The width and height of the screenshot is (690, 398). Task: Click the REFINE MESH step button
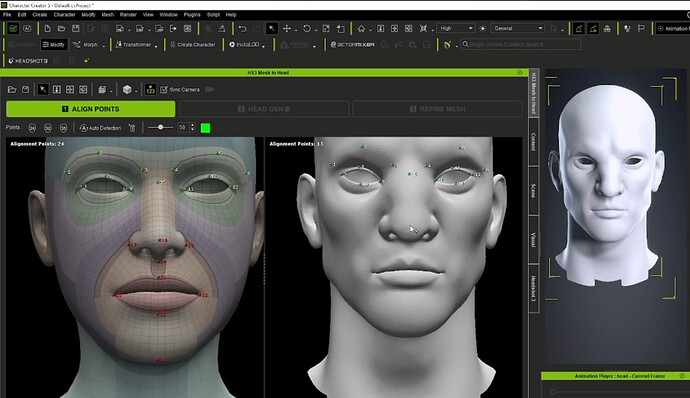pyautogui.click(x=437, y=109)
